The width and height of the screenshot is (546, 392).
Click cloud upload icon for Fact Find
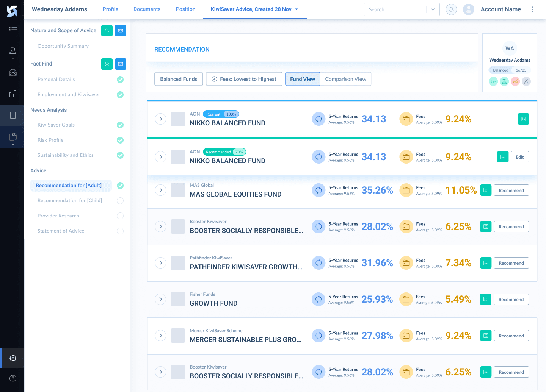click(x=107, y=64)
